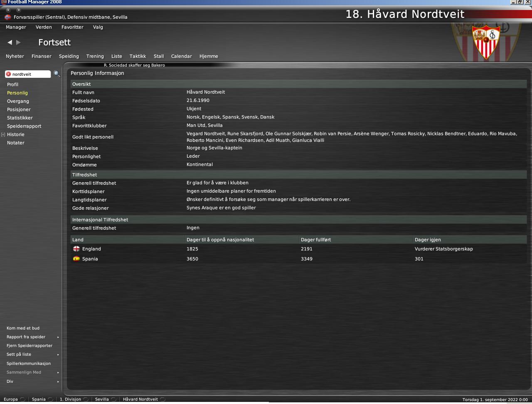This screenshot has width=532, height=404.
Task: Open the Taktikk section
Action: point(138,56)
